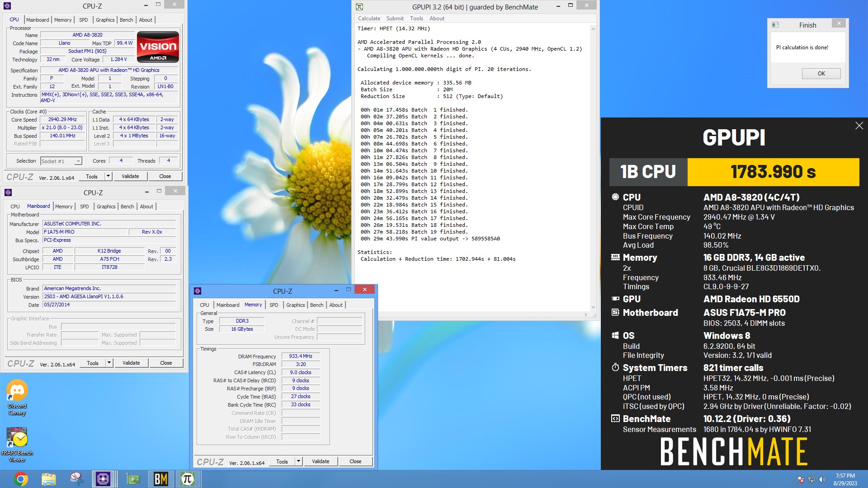Select Memory tab in top CPU-Z window

(63, 20)
